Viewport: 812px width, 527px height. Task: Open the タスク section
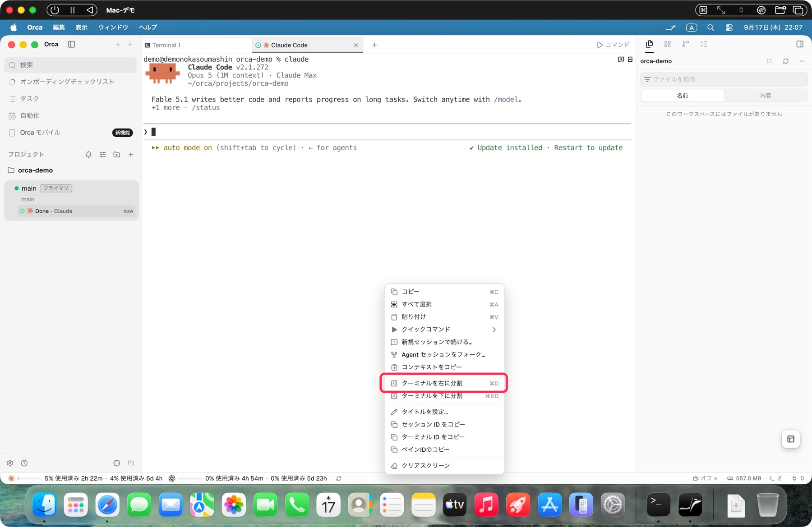click(x=70, y=99)
